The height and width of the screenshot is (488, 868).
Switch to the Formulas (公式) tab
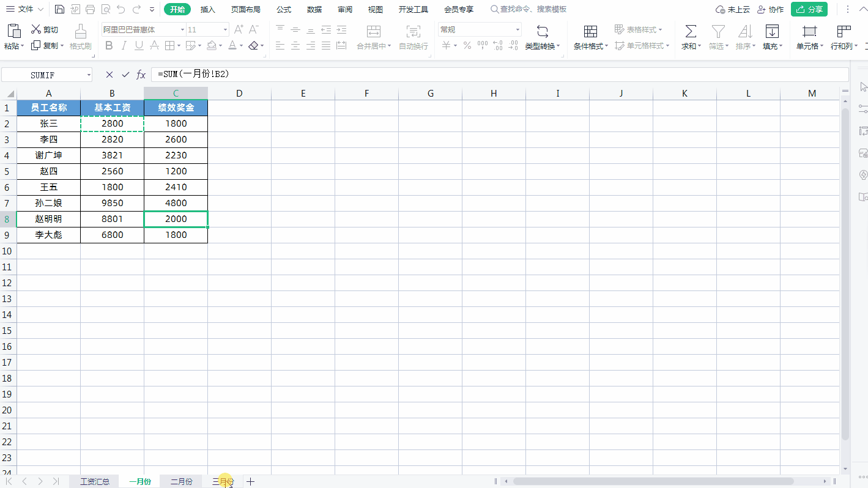coord(284,9)
